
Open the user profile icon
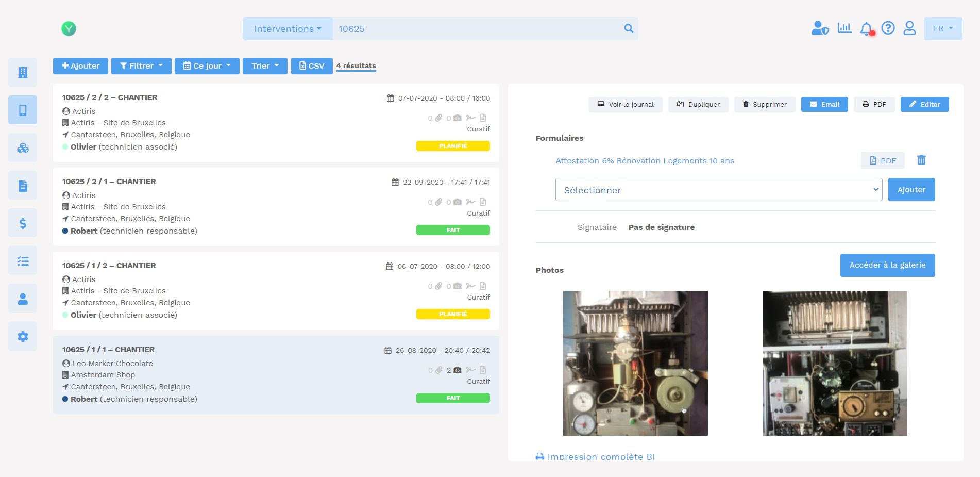click(910, 28)
